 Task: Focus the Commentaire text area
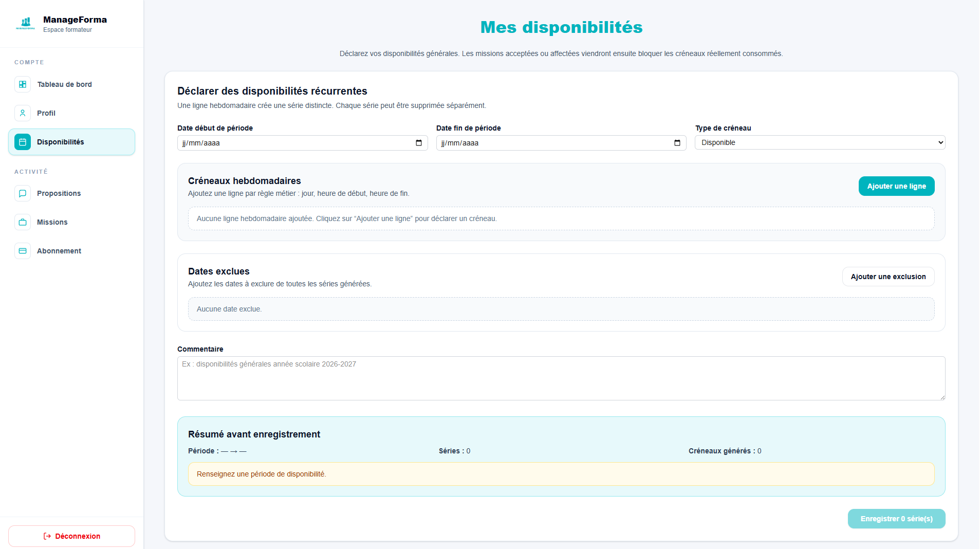[x=561, y=378]
